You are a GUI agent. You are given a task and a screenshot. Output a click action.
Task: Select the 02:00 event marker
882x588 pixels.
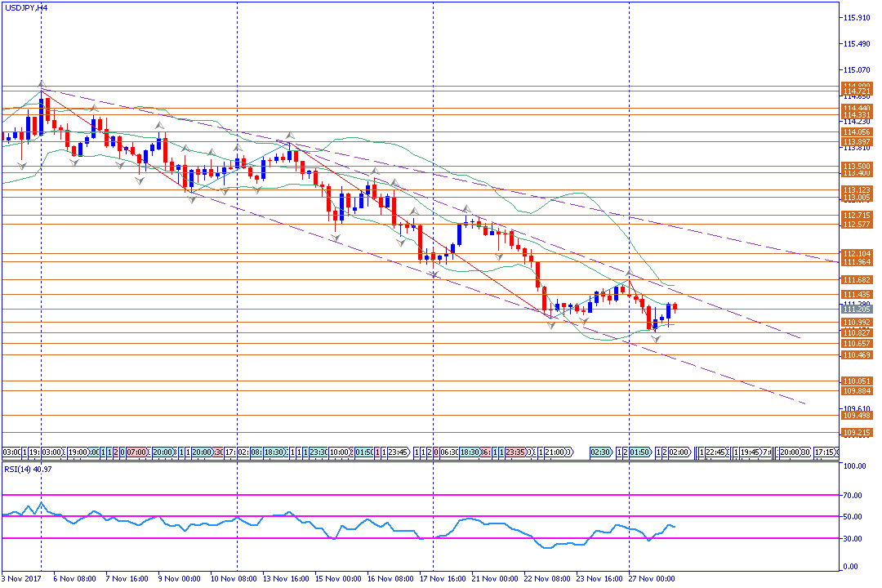point(679,452)
